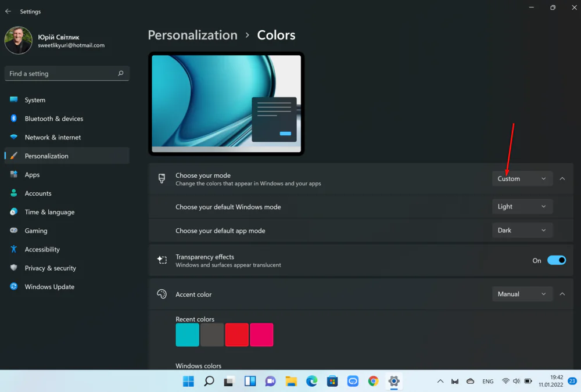This screenshot has height=392, width=581.
Task: Select Gaming in the sidebar
Action: click(x=36, y=231)
